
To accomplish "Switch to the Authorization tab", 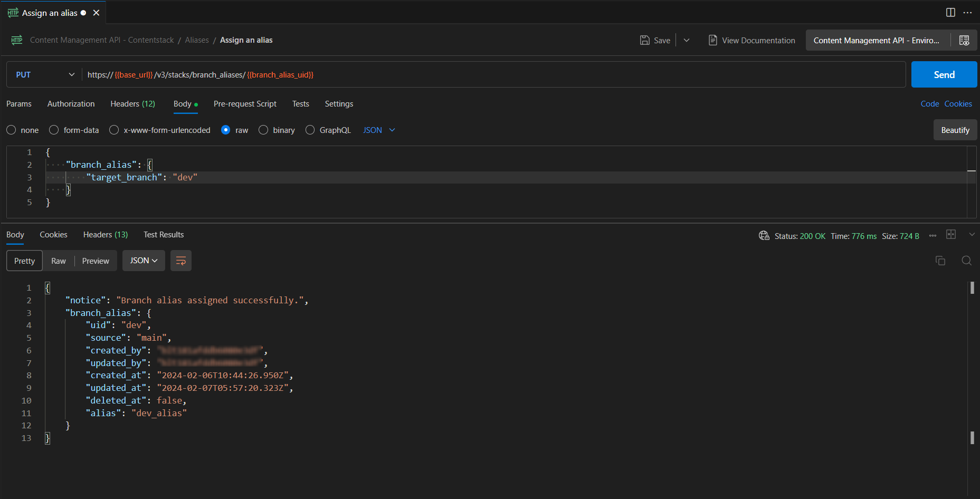I will [x=71, y=104].
